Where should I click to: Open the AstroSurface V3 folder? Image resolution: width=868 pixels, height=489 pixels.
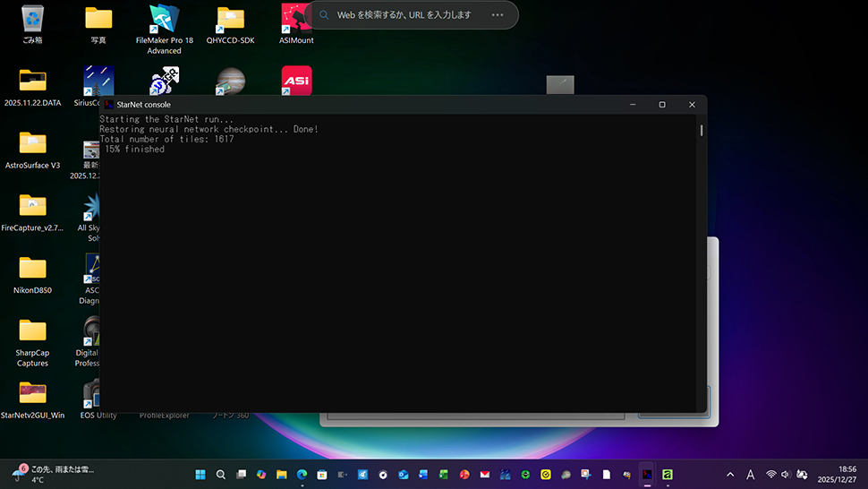coord(33,143)
